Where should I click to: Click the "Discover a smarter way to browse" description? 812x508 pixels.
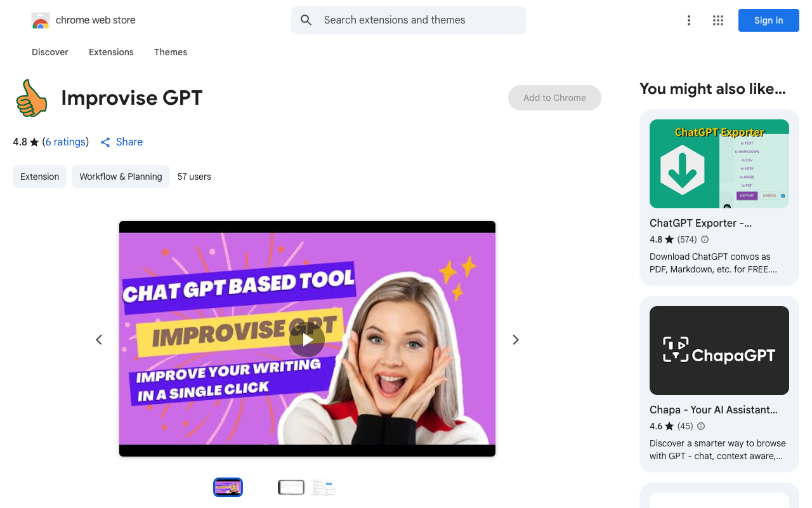point(718,444)
